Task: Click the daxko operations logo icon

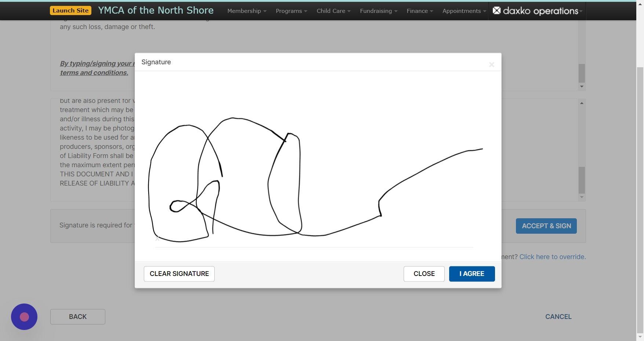Action: click(497, 11)
